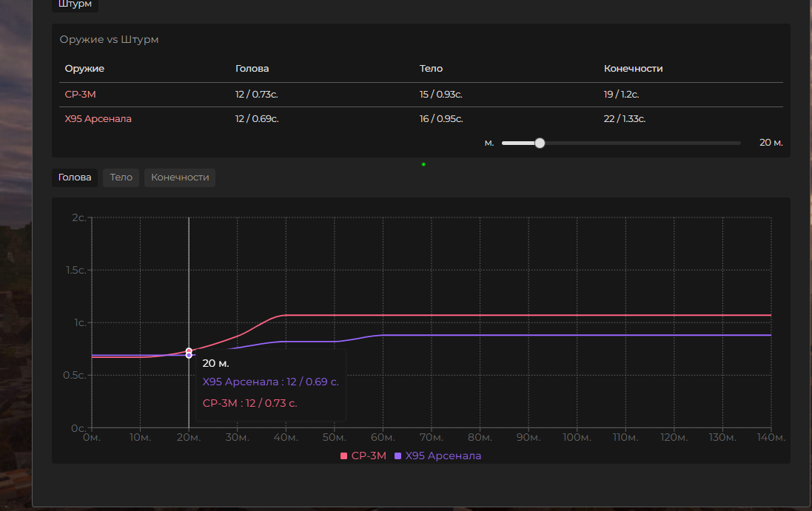
Task: Open the СР-3М weapon link in table
Action: [x=81, y=95]
